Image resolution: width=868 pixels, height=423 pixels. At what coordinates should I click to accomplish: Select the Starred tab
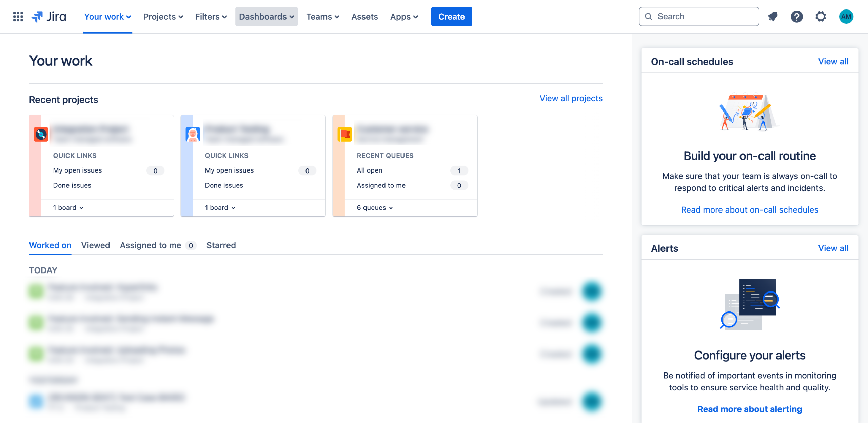click(221, 245)
